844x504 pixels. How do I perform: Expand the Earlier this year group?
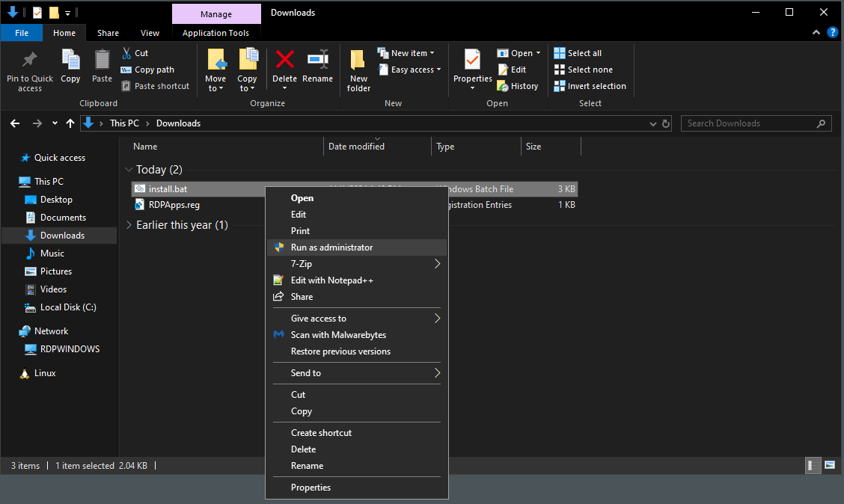129,225
